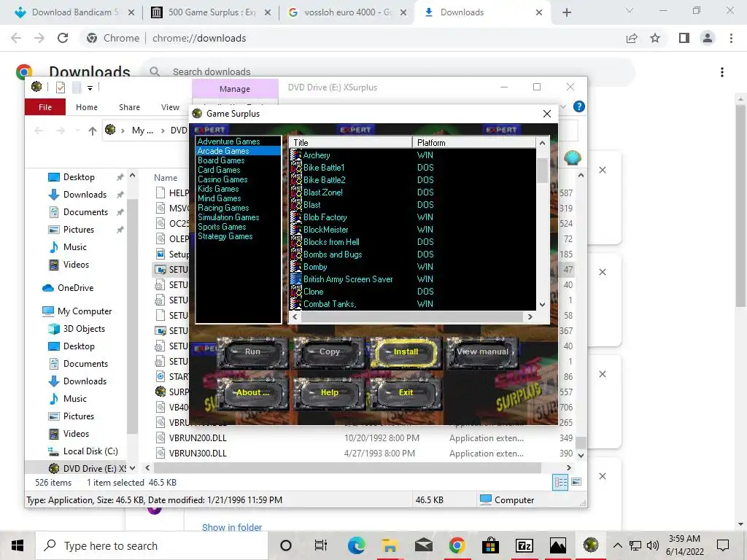The width and height of the screenshot is (747, 560).
Task: Click the Copy button in Game Surplus
Action: click(329, 352)
